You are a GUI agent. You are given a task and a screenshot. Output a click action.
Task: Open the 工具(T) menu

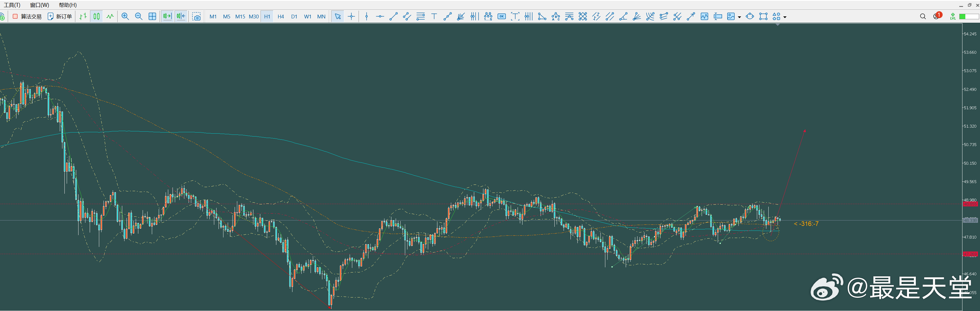[x=12, y=5]
